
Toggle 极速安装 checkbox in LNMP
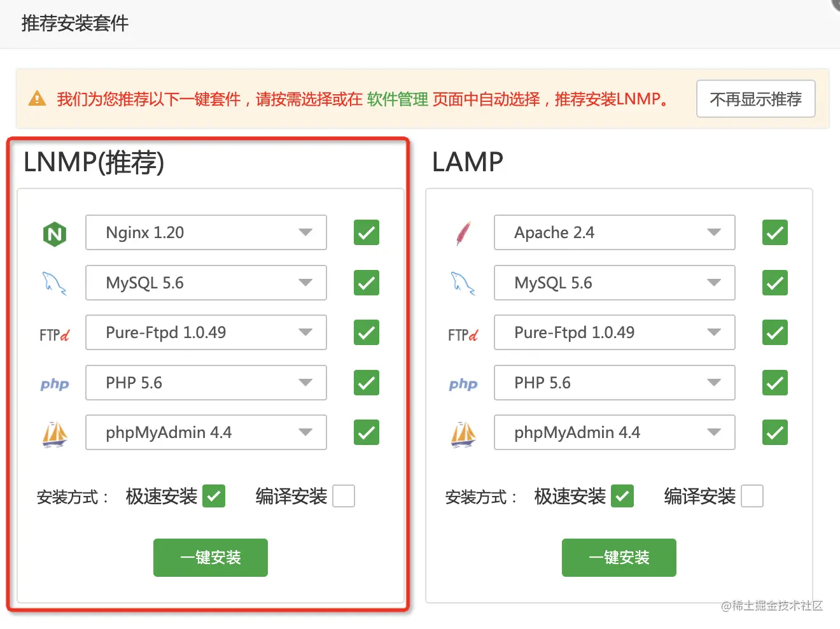(214, 496)
